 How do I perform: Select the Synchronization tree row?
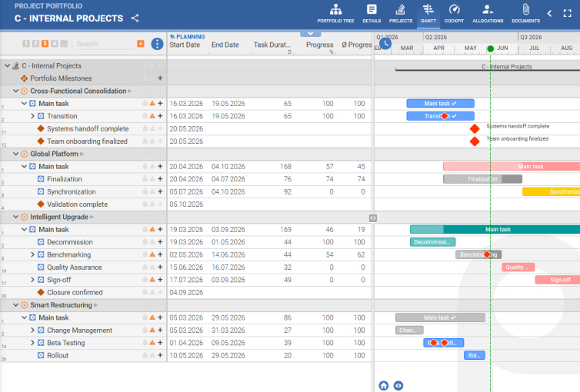84,191
